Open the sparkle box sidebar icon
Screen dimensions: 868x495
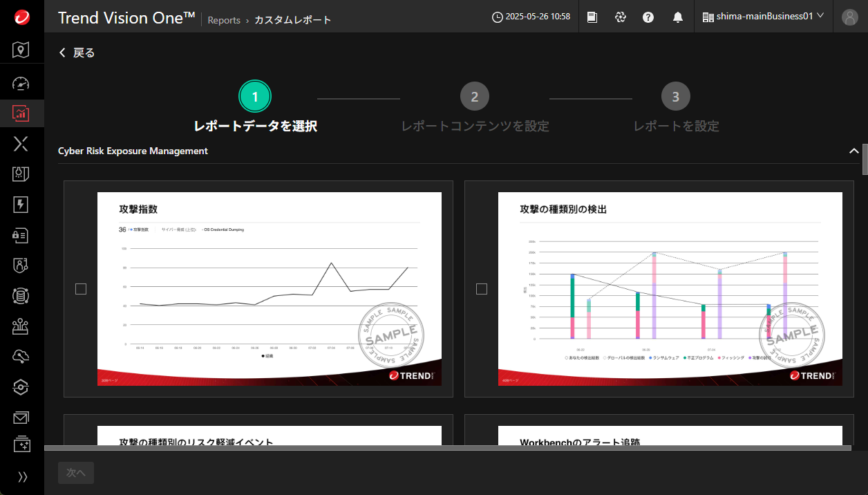pos(21,444)
